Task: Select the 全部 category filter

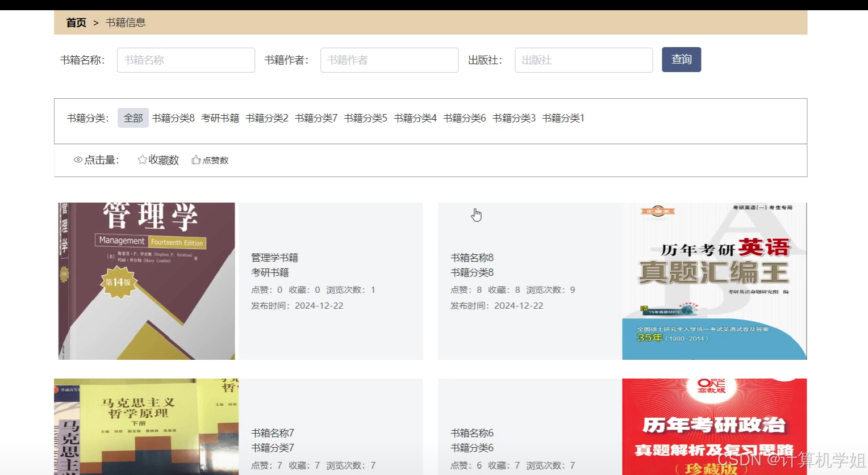Action: [x=133, y=118]
